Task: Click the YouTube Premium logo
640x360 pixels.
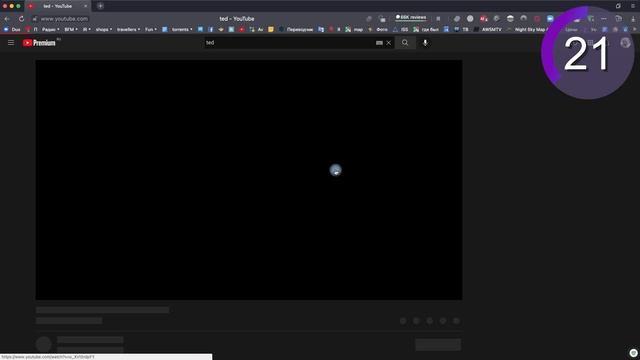Action: (39, 43)
